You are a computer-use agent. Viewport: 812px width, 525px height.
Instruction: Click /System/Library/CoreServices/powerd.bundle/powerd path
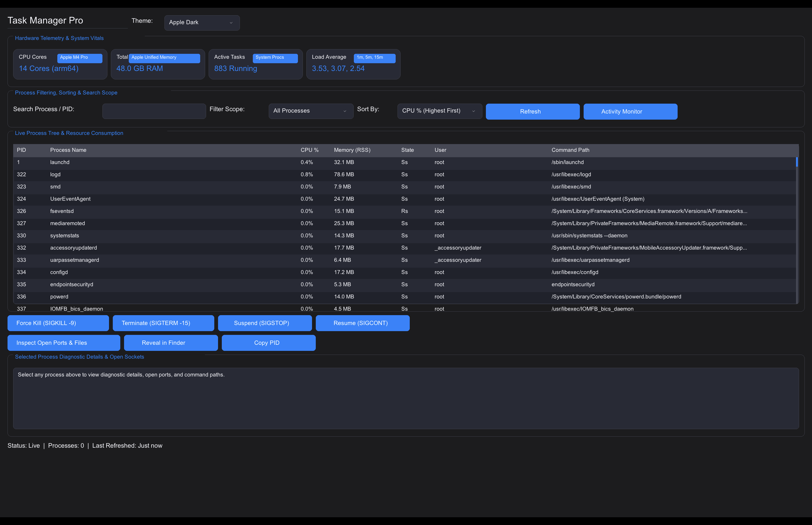pos(617,297)
